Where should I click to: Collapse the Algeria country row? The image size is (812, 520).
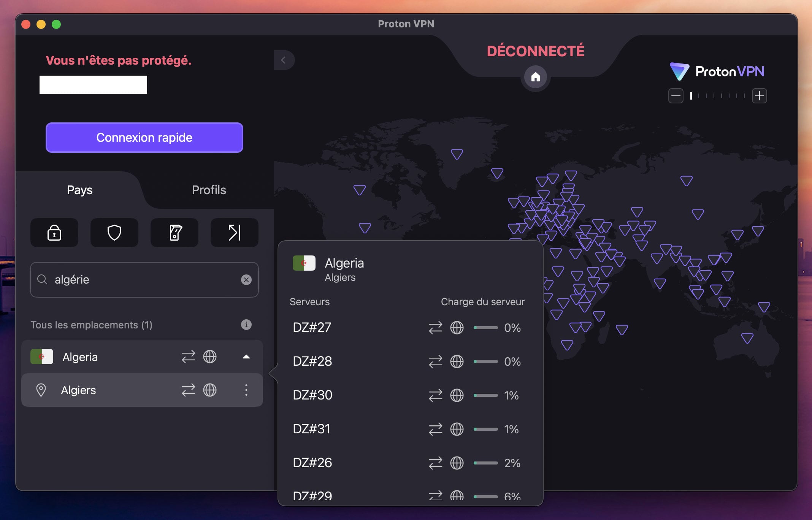pos(246,357)
